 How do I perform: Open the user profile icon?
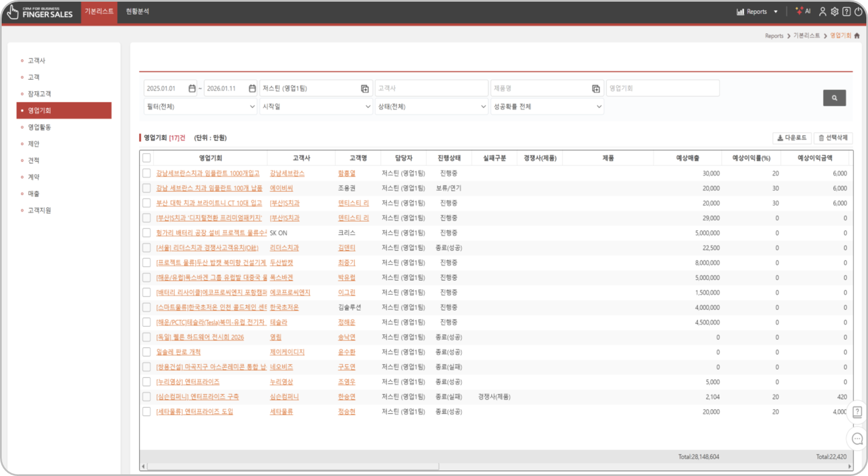click(822, 11)
